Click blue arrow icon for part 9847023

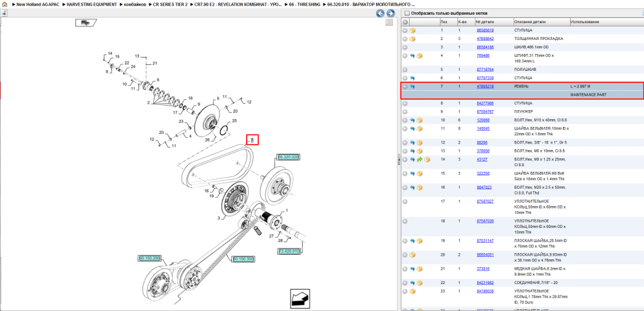click(x=413, y=187)
